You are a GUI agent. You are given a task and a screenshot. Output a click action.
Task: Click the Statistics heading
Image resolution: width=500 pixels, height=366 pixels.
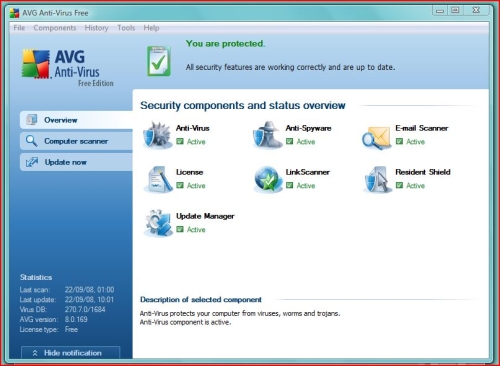coord(36,277)
